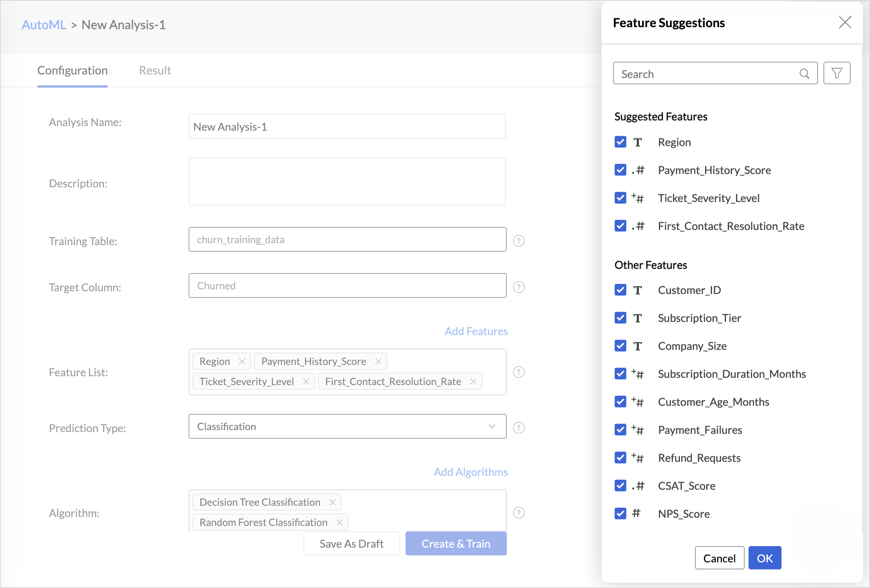This screenshot has height=588, width=870.
Task: Switch to the Result tab
Action: coord(155,70)
